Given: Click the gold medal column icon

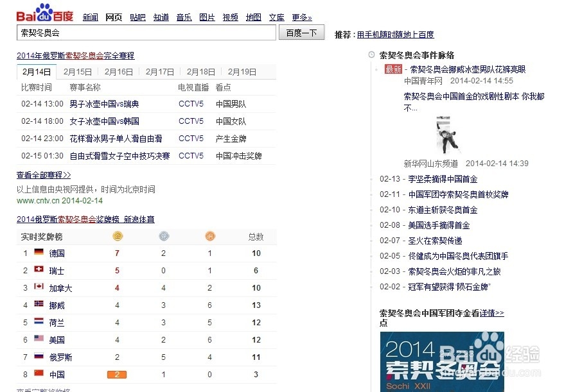Looking at the screenshot, I should point(118,237).
